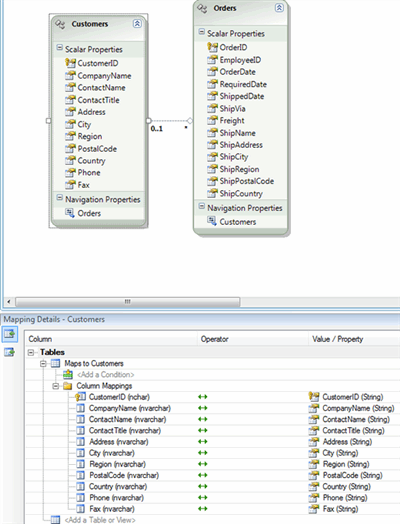Image resolution: width=400 pixels, height=524 pixels.
Task: Collapse the Tables tree node
Action: coord(31,352)
